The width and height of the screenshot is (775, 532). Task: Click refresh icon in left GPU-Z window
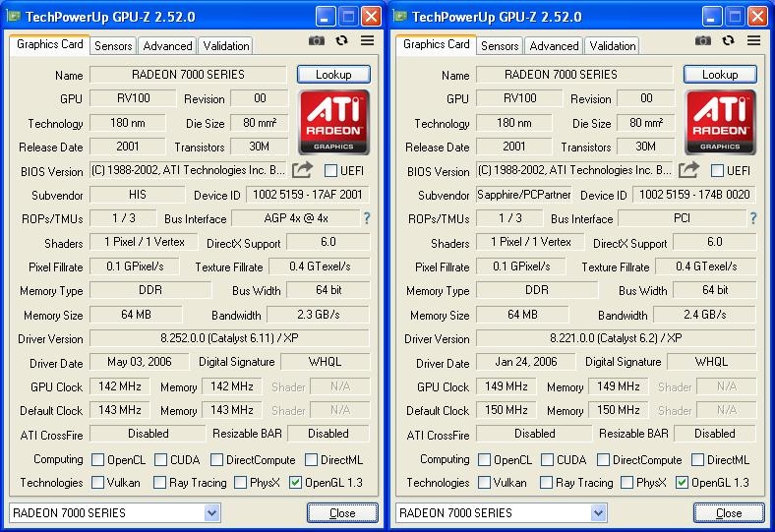pos(341,40)
